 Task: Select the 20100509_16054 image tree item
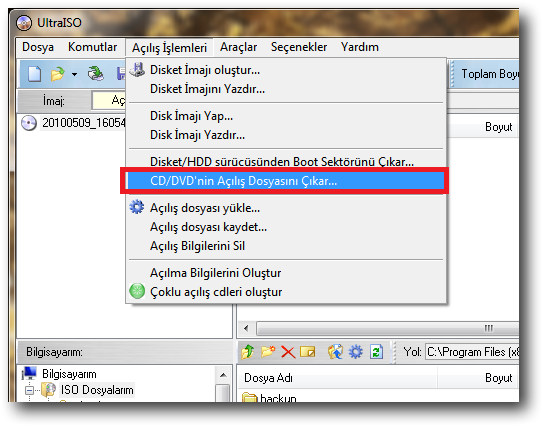[83, 123]
